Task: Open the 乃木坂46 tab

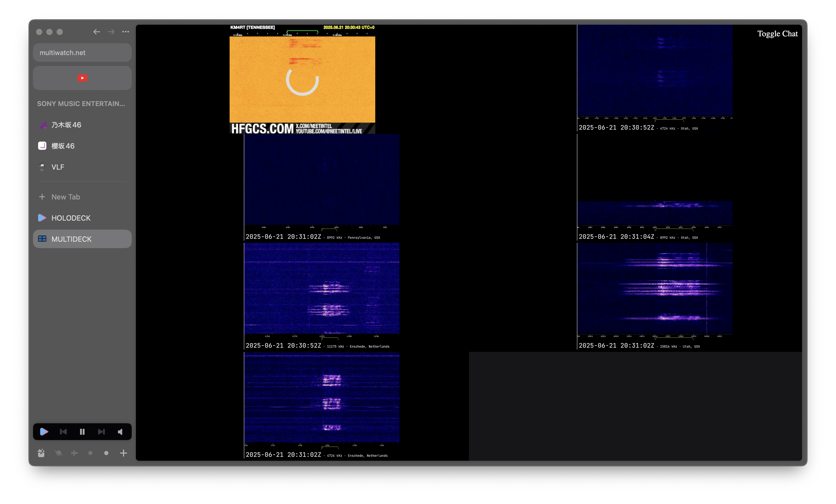Action: pos(82,125)
